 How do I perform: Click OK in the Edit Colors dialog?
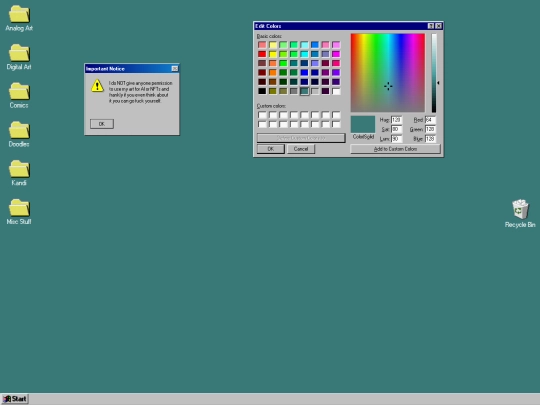point(271,149)
